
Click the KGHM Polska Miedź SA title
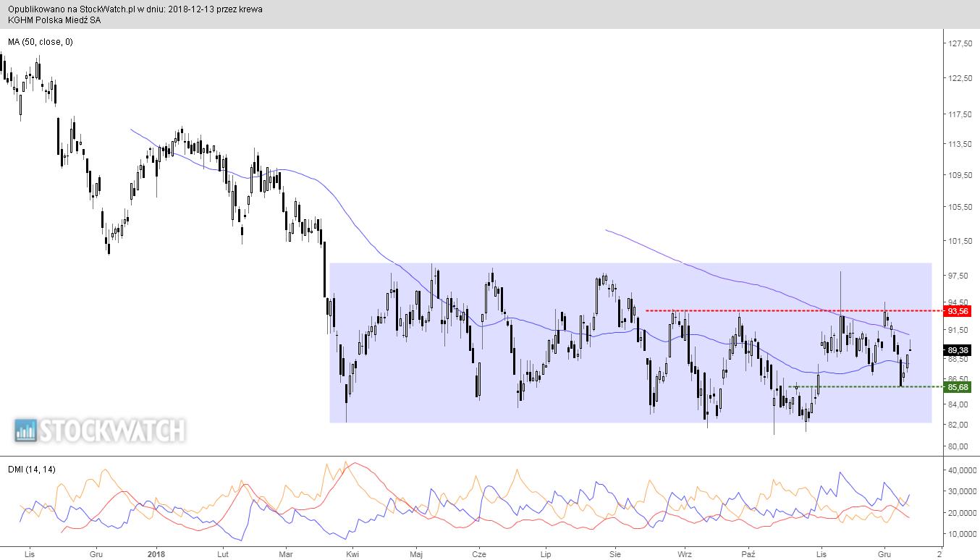(x=54, y=20)
